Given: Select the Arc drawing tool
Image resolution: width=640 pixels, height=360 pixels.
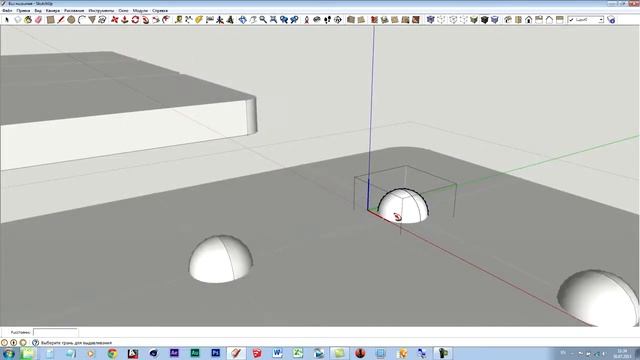Looking at the screenshot, I should 81,20.
